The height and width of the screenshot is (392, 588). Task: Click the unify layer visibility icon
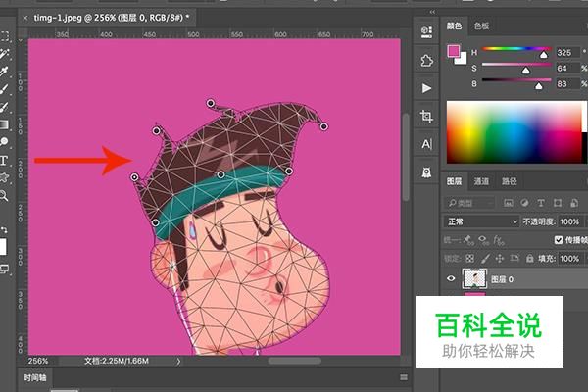[484, 240]
